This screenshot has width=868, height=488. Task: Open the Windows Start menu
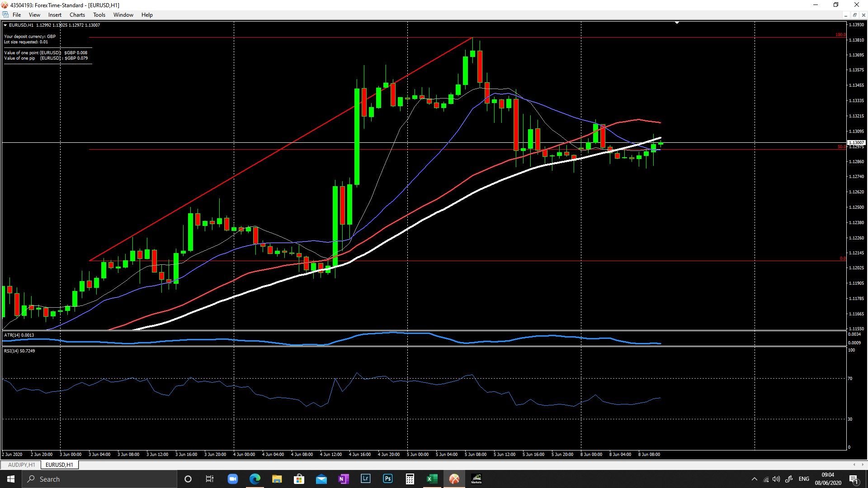coord(11,479)
